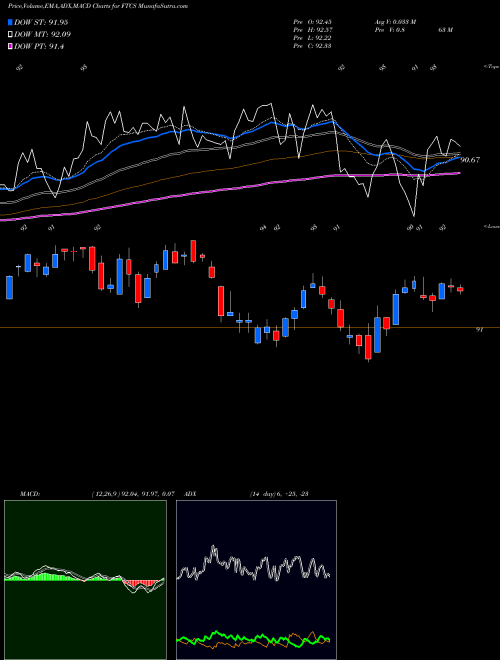Click the 'ADX' panel heading
Image resolution: width=500 pixels, height=660 pixels.
(x=190, y=494)
